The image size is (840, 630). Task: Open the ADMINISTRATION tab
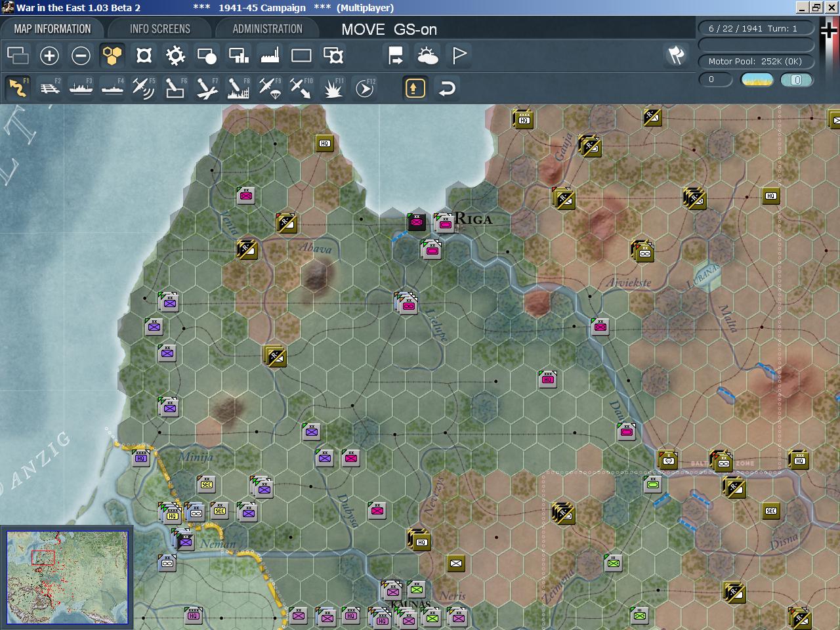point(267,29)
